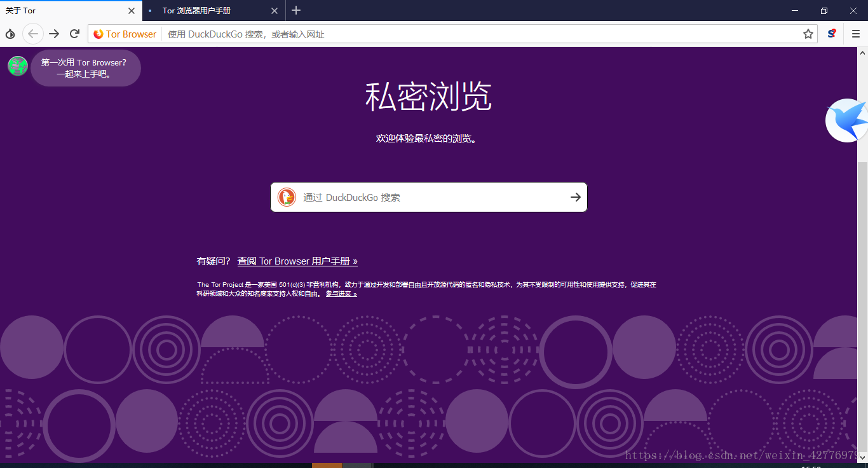Click the 欢迎体验最私密的浏览 subtitle text

pyautogui.click(x=426, y=138)
